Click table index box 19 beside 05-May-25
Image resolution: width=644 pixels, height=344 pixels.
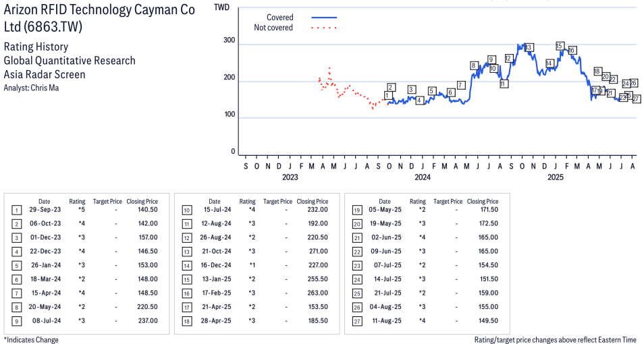(x=357, y=210)
